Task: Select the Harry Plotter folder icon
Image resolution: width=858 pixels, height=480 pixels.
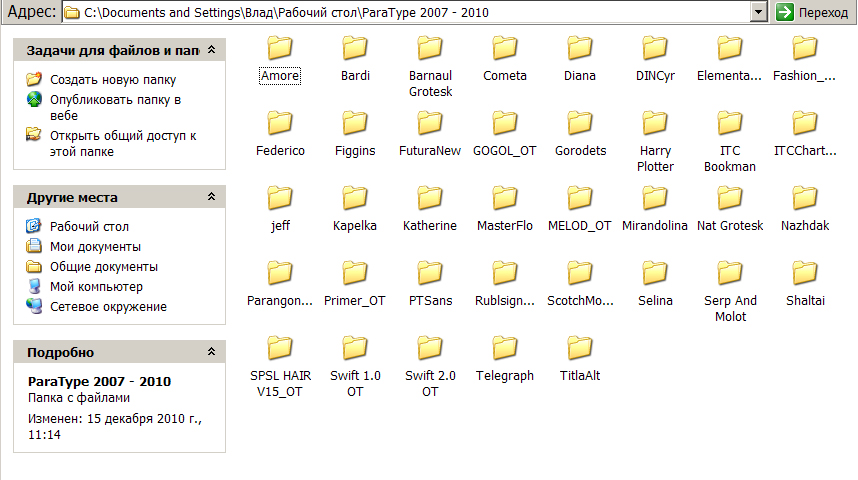Action: 654,123
